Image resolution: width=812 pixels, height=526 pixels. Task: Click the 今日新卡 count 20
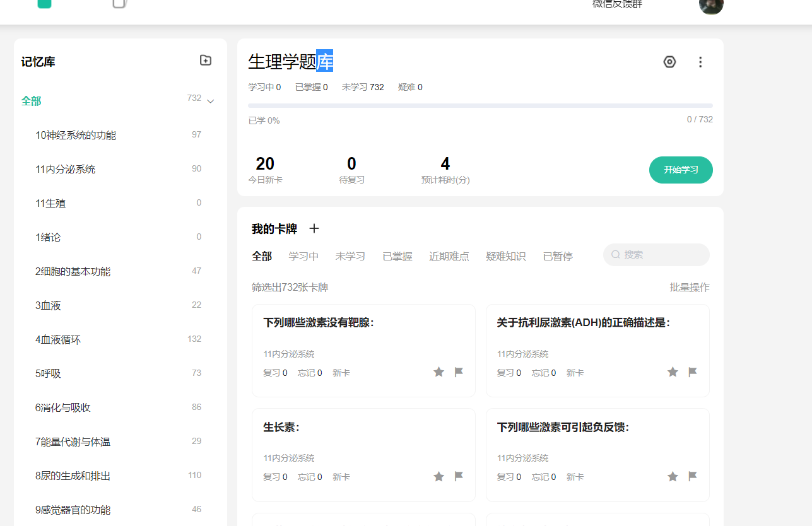click(265, 164)
